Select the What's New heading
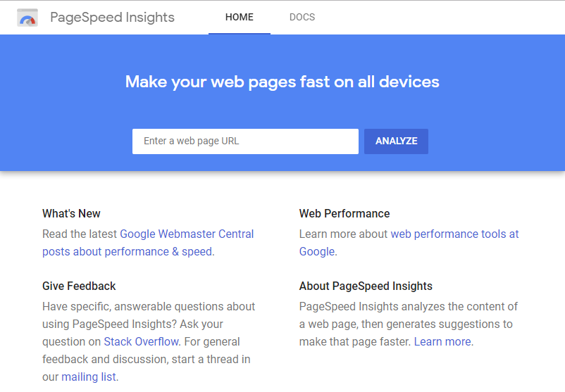The width and height of the screenshot is (565, 392). [x=71, y=213]
